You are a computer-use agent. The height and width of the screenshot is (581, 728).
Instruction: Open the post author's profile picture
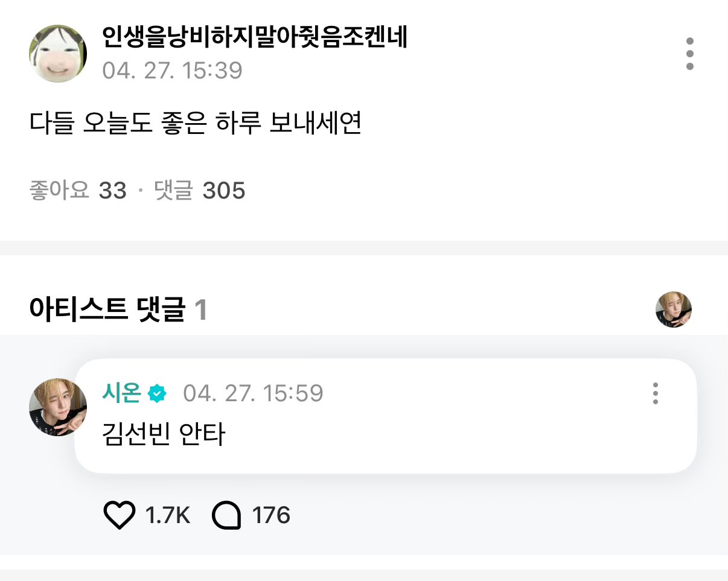[x=58, y=54]
